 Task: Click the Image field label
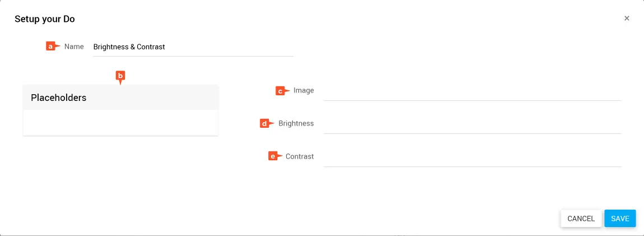pos(304,90)
